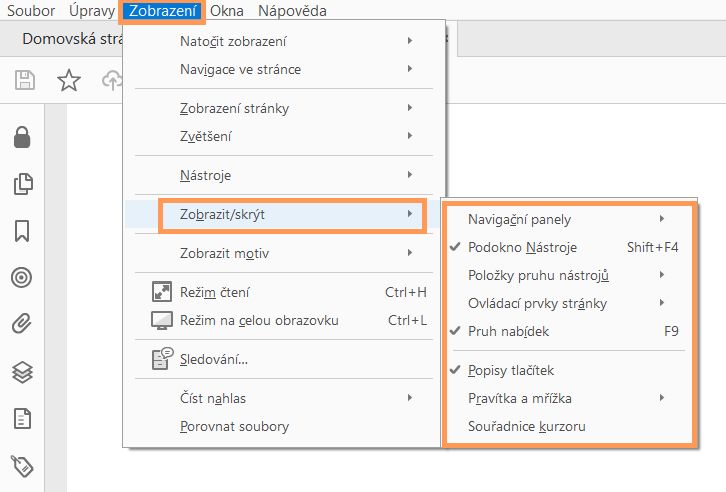Open the tags sidebar panel icon
726x492 pixels.
22,463
